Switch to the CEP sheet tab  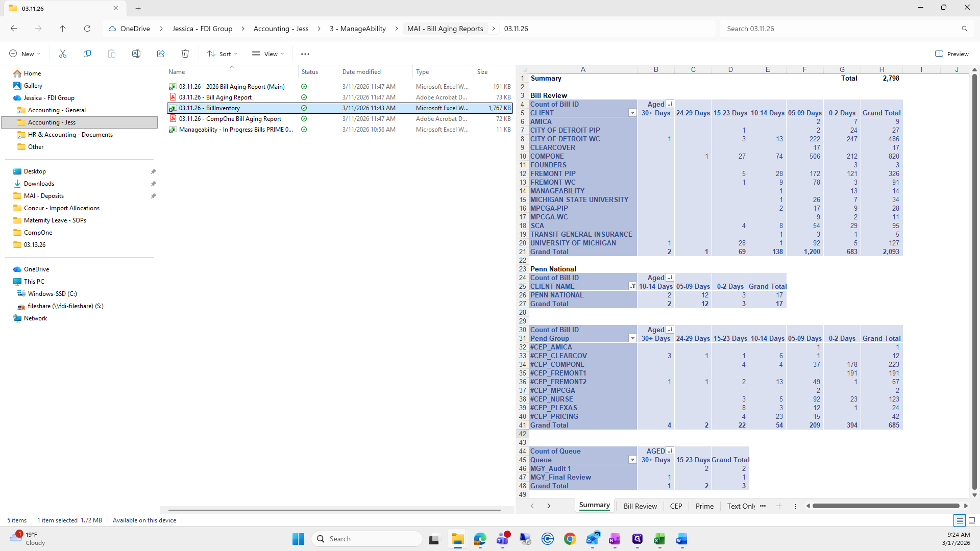676,506
